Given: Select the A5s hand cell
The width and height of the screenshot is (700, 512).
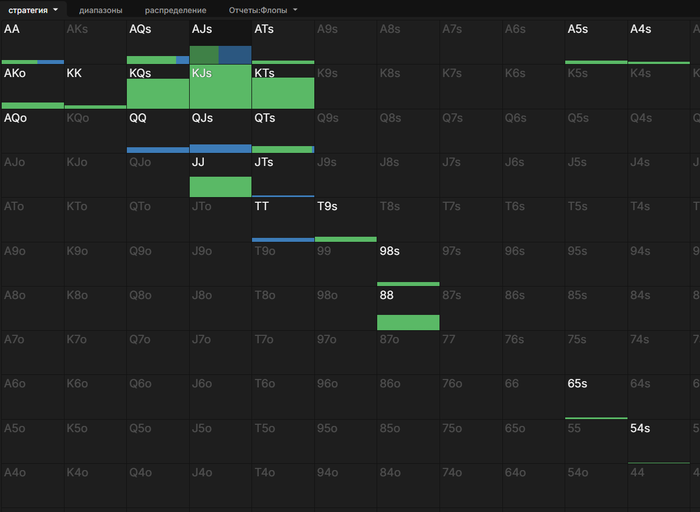Looking at the screenshot, I should pyautogui.click(x=596, y=43).
